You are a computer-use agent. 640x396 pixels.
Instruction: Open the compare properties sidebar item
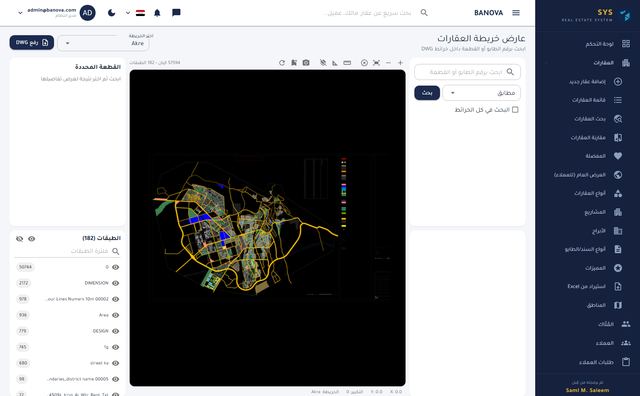point(596,138)
